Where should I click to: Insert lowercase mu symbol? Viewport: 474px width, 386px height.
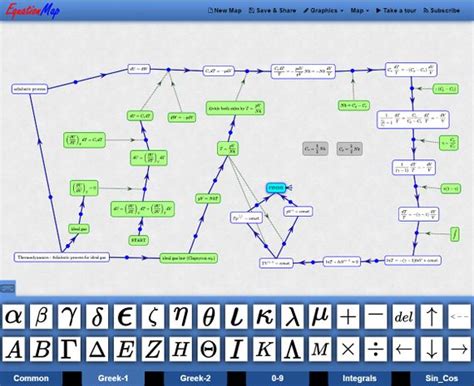[320, 316]
